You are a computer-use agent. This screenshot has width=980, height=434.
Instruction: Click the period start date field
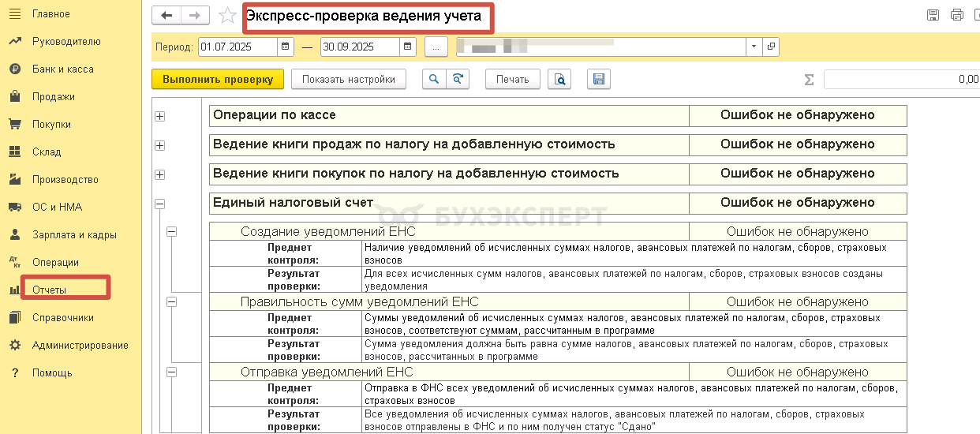tap(237, 47)
